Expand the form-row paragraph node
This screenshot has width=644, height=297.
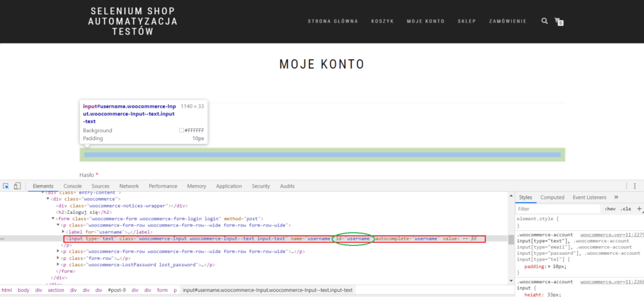click(58, 258)
